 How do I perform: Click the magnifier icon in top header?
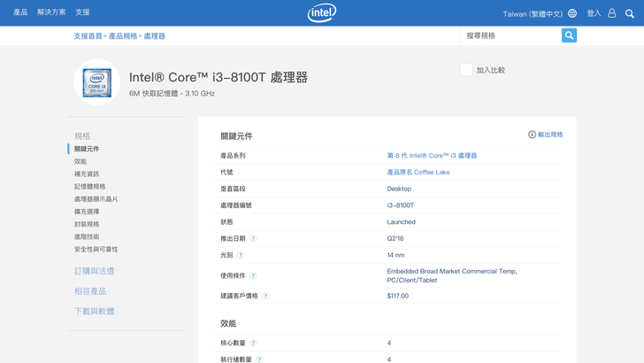630,13
